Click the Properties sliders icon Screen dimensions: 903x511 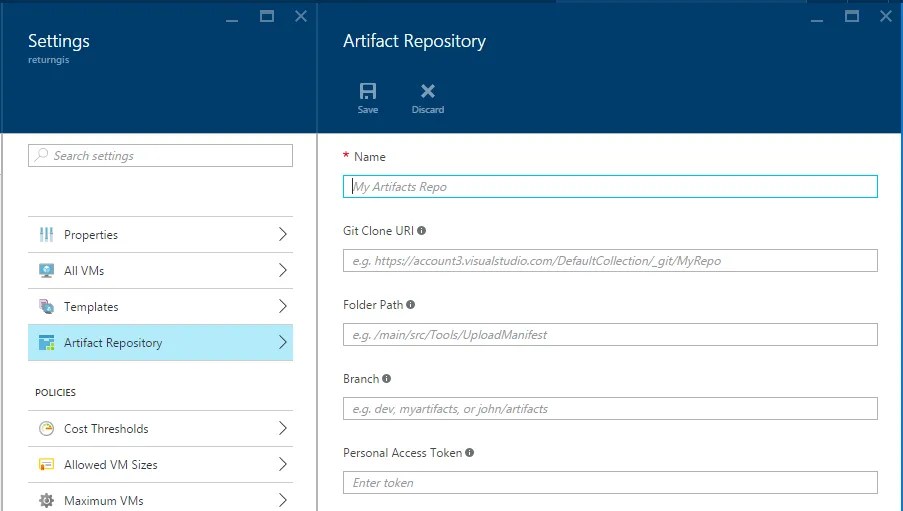(46, 234)
